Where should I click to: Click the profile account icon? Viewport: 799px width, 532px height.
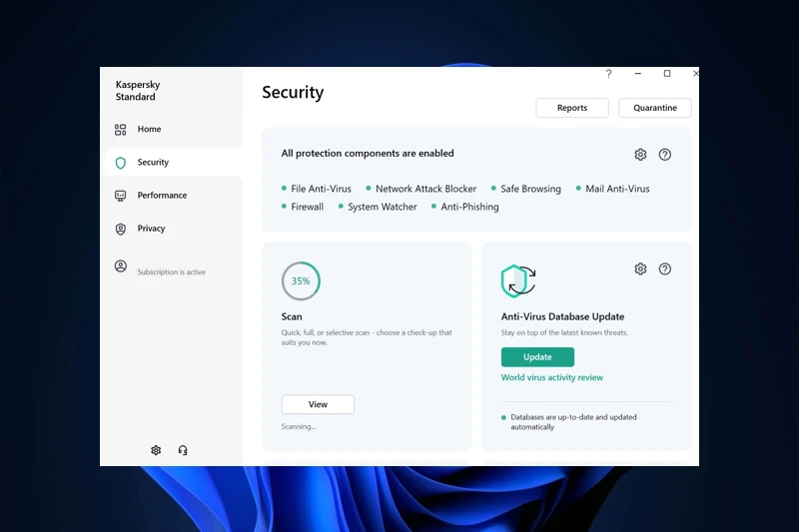(x=120, y=266)
